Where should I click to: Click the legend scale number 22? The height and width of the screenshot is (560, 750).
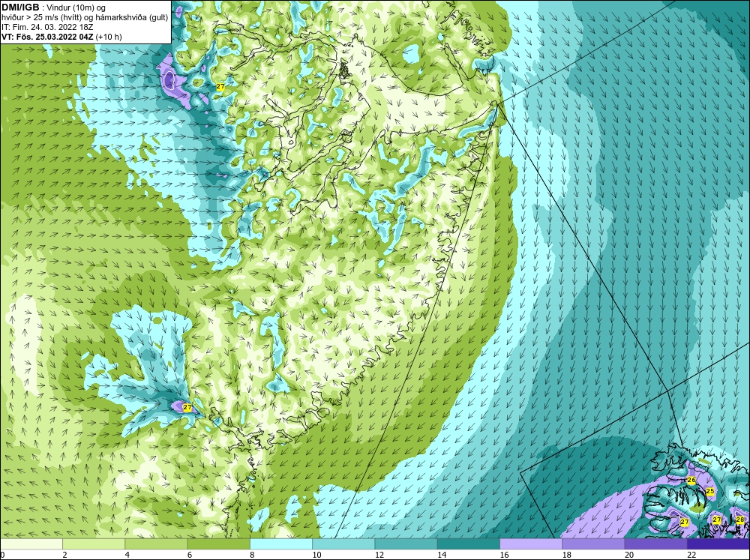[691, 555]
